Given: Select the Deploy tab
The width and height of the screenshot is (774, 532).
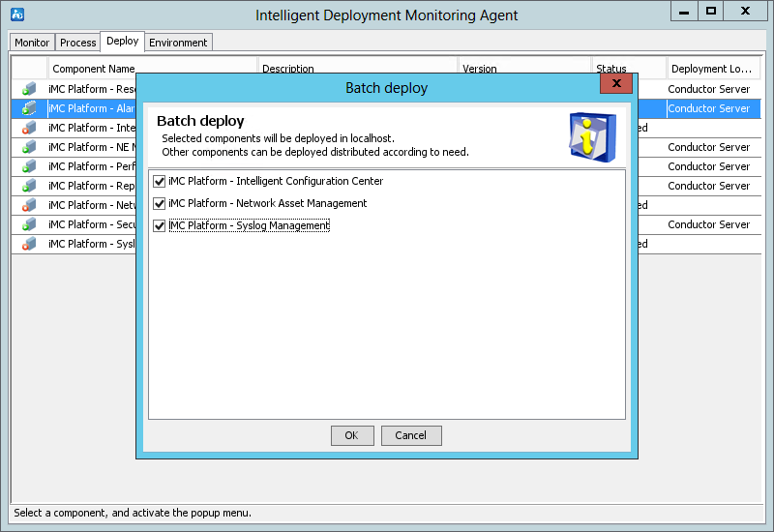Looking at the screenshot, I should point(123,41).
